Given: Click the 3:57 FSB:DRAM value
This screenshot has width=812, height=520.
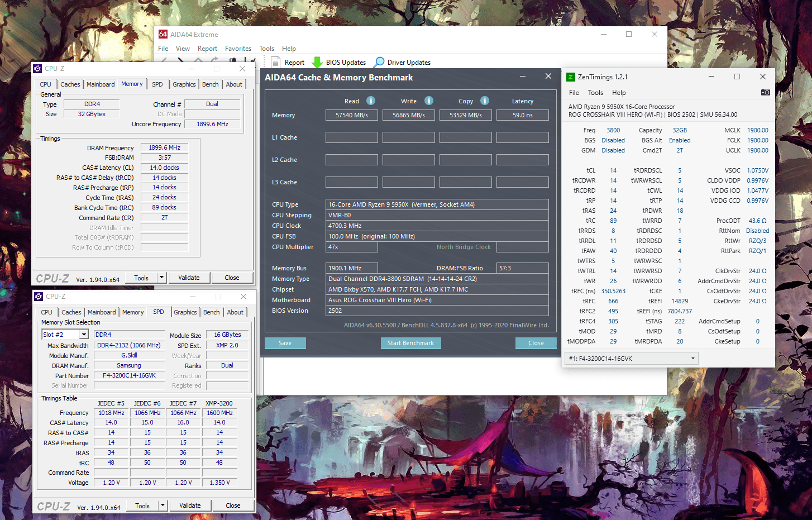Looking at the screenshot, I should pyautogui.click(x=164, y=158).
